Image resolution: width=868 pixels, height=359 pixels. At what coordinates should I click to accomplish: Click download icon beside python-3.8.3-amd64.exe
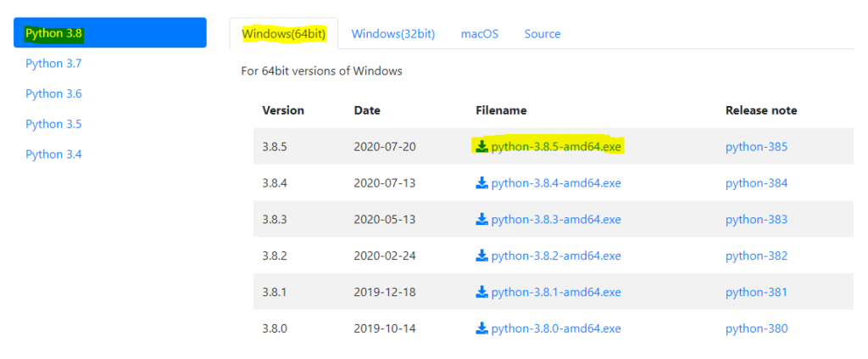481,219
